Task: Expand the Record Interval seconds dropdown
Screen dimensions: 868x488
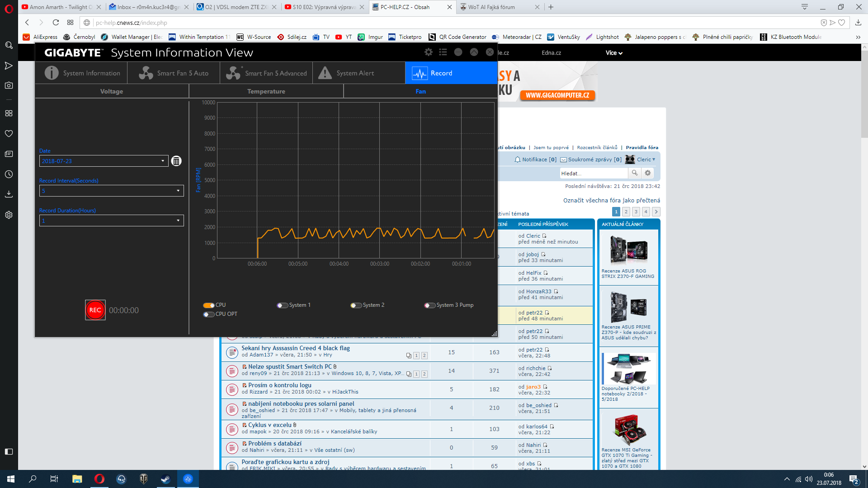Action: tap(178, 191)
